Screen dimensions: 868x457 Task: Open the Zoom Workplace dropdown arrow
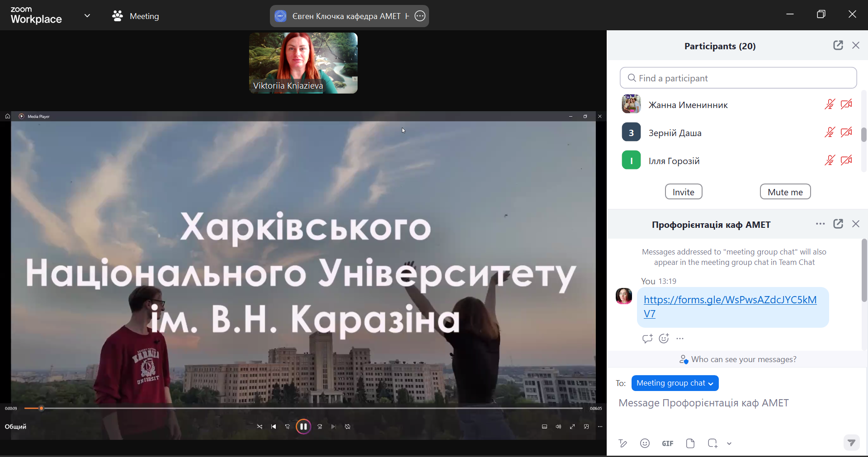(x=87, y=16)
